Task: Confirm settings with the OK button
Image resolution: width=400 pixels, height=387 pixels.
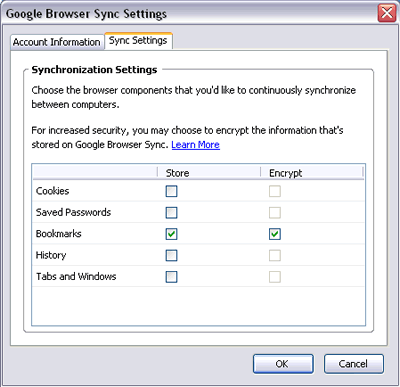Action: (283, 364)
